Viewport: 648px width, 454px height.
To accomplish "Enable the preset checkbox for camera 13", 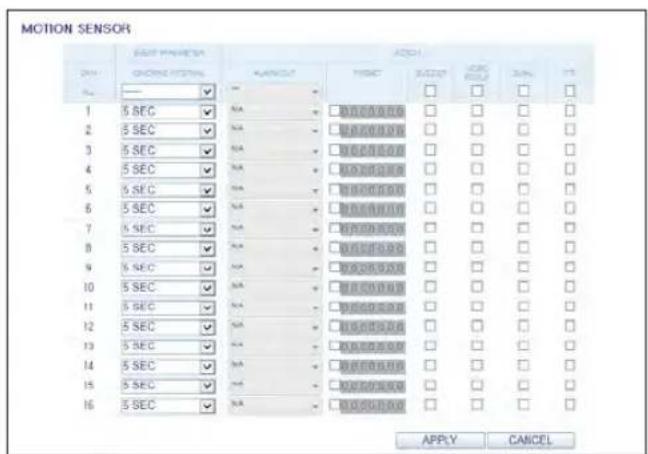I will [334, 346].
